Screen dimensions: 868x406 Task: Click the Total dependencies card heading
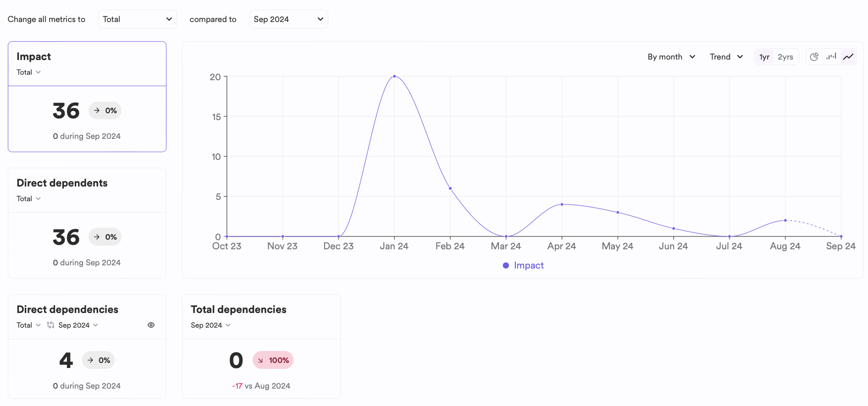coord(238,309)
